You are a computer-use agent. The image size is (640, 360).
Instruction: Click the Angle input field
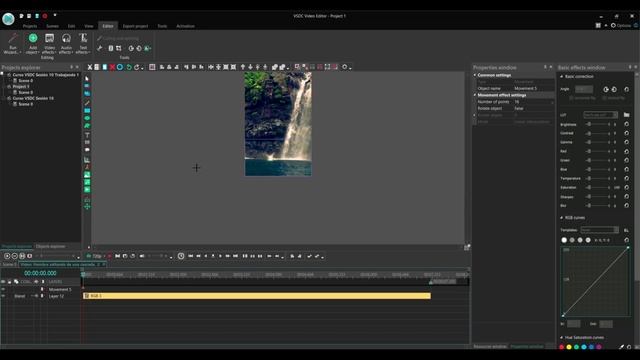pyautogui.click(x=584, y=89)
